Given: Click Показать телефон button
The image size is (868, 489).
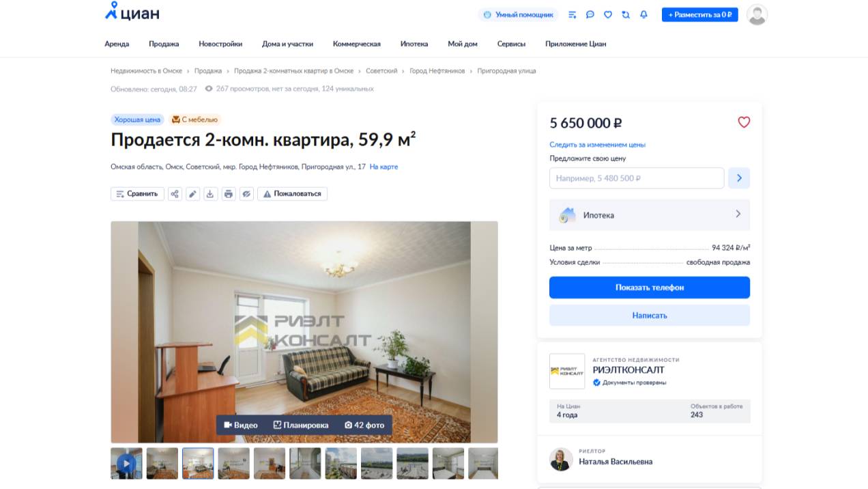Looking at the screenshot, I should point(650,288).
